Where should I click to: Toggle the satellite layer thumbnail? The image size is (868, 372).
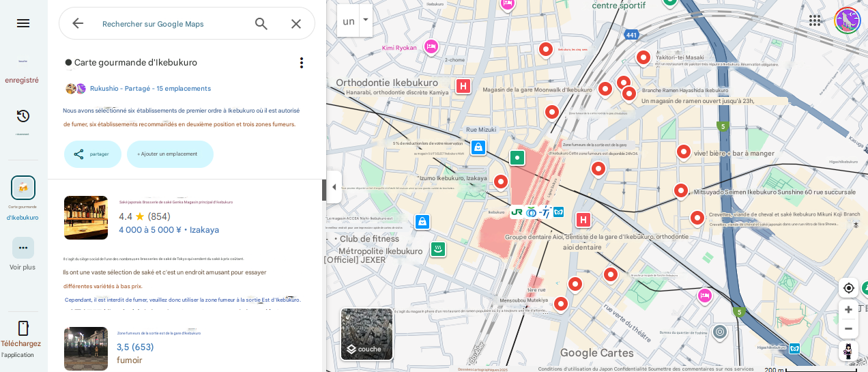pyautogui.click(x=367, y=334)
